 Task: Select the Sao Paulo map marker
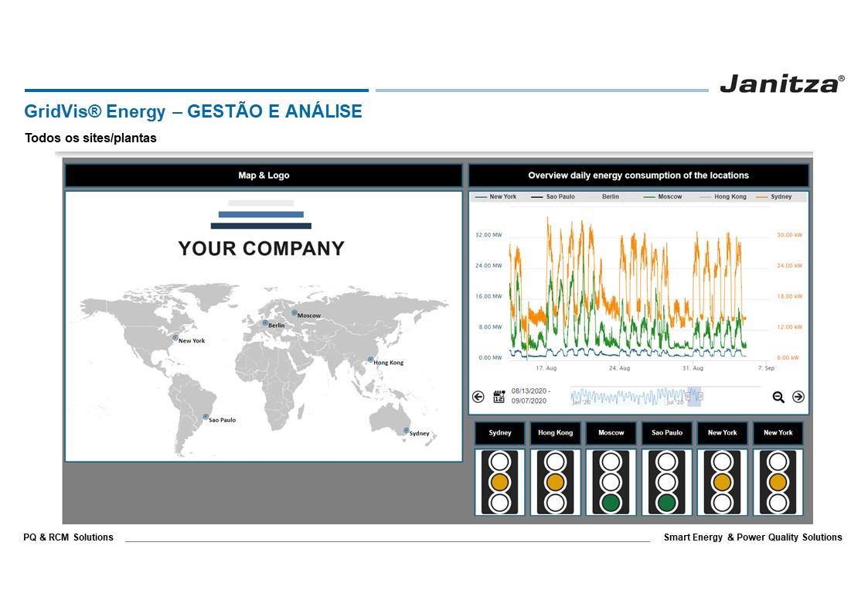point(206,417)
